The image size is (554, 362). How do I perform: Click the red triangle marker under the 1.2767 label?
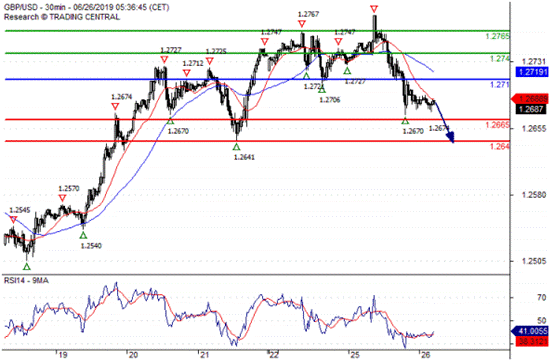point(301,24)
